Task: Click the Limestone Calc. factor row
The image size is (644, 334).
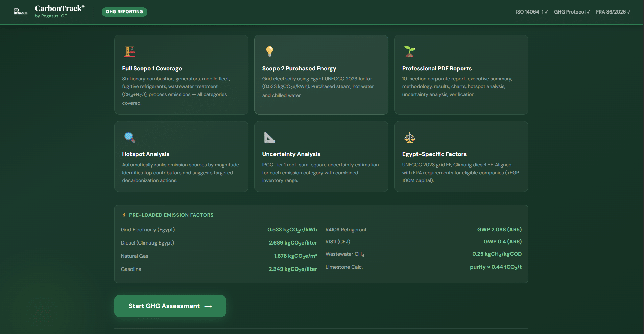Action: click(423, 267)
